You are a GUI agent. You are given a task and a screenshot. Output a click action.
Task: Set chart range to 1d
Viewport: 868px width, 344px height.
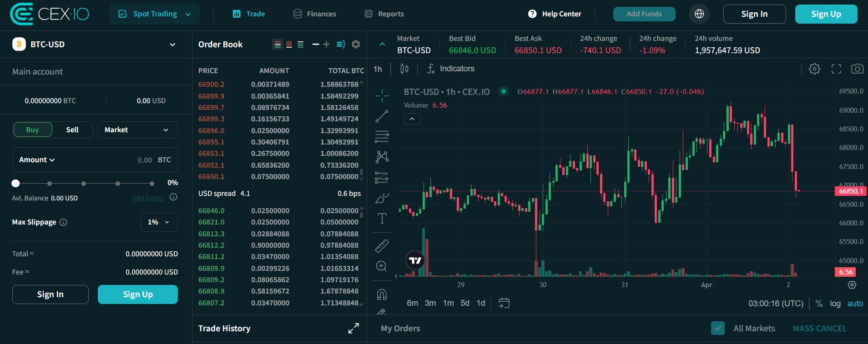tap(481, 303)
